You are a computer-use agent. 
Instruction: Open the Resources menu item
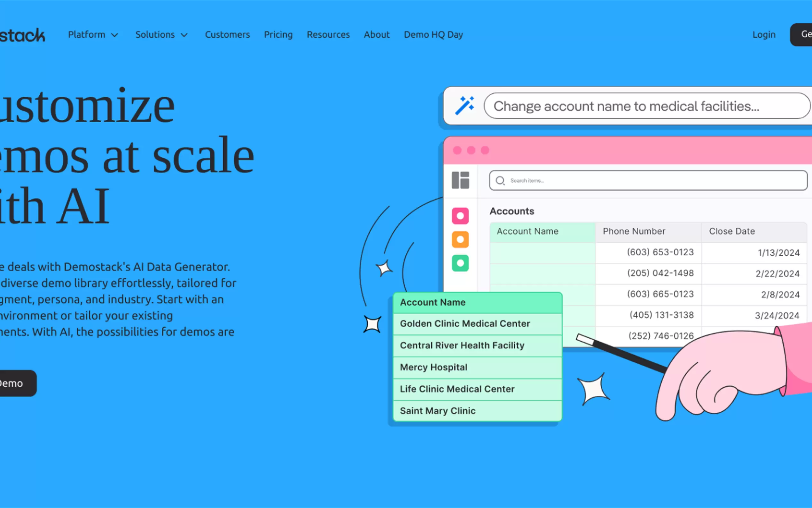[328, 35]
